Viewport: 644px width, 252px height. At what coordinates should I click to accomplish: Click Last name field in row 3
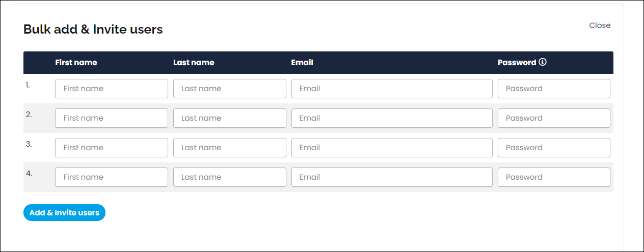[229, 148]
